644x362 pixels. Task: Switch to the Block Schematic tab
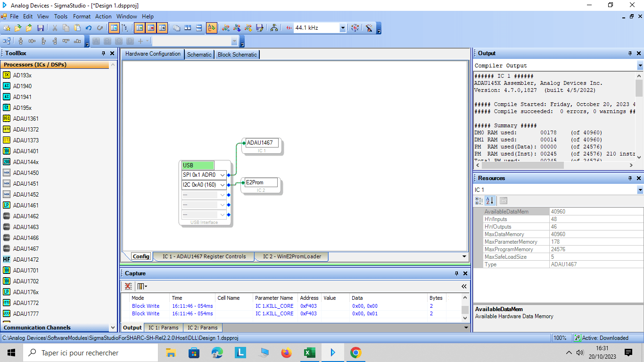[x=237, y=55]
